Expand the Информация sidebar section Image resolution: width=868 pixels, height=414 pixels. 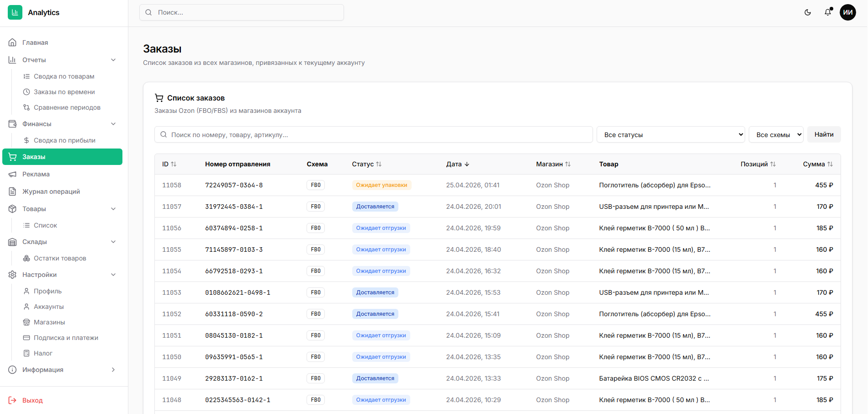(113, 370)
